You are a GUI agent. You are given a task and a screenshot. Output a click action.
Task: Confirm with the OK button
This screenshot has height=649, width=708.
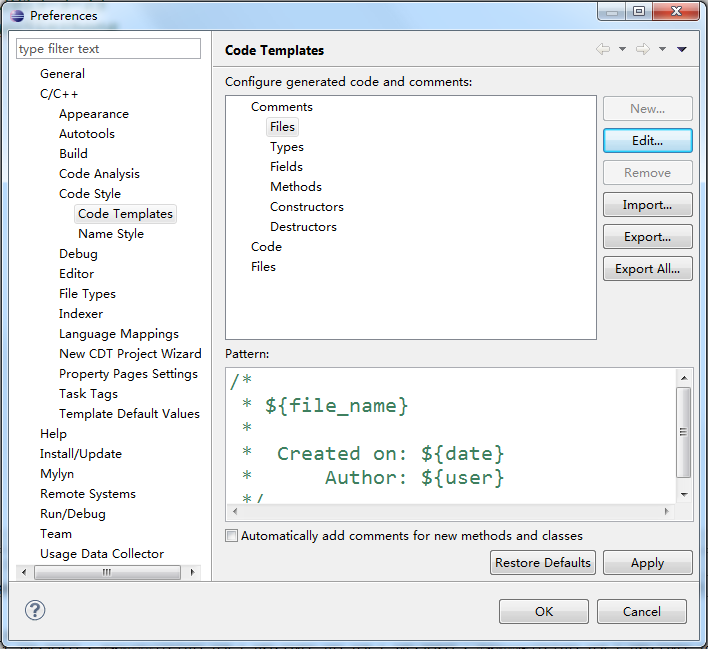pyautogui.click(x=544, y=612)
